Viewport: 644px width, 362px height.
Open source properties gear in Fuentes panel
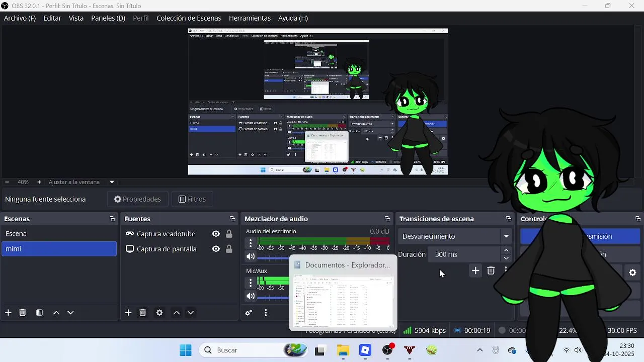pyautogui.click(x=159, y=313)
